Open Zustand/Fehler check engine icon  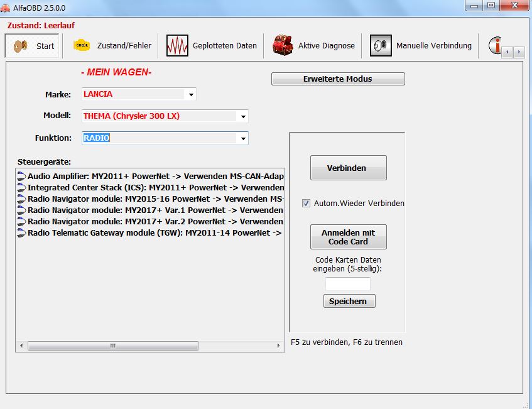click(x=82, y=45)
